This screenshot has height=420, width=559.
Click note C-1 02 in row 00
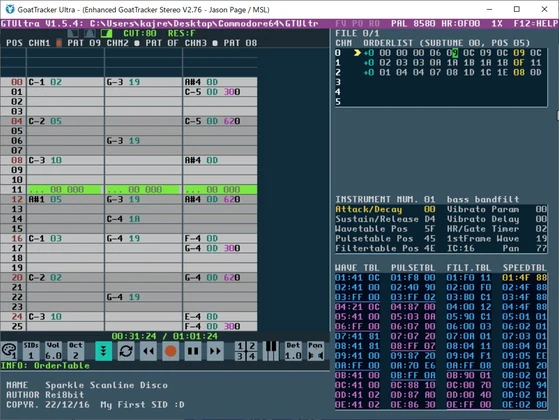tap(45, 82)
